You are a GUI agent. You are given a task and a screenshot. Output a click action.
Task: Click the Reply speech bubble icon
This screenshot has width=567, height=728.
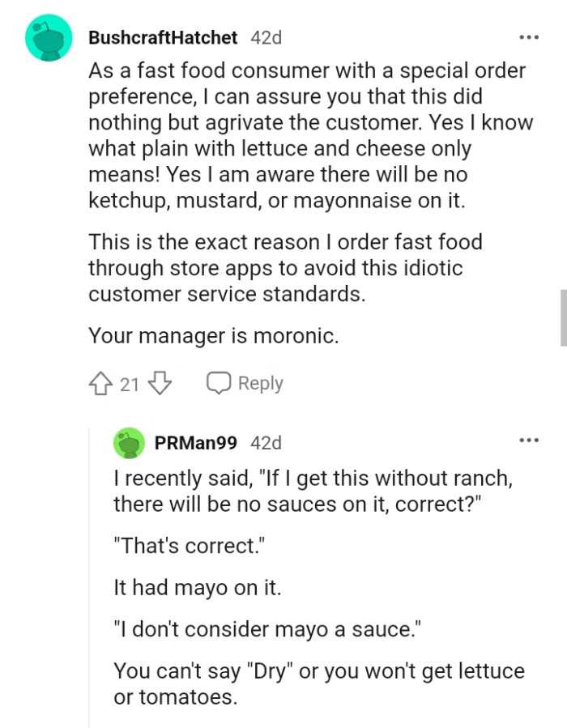[218, 381]
